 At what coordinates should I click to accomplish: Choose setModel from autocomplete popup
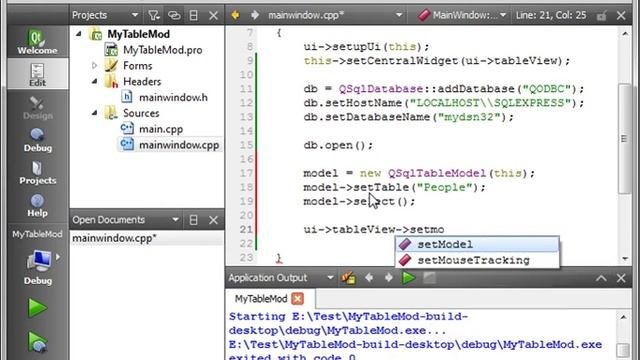tap(477, 244)
